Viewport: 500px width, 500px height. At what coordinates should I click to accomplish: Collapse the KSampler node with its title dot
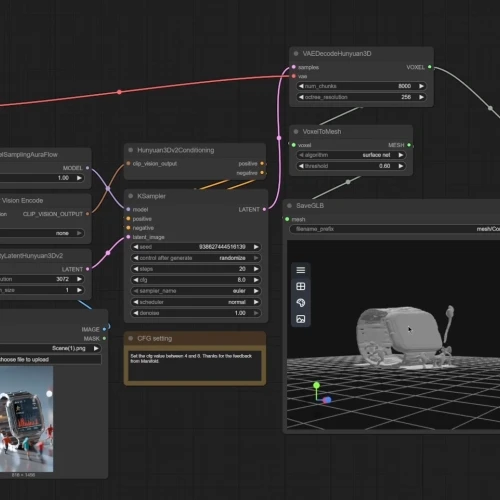[x=131, y=196]
